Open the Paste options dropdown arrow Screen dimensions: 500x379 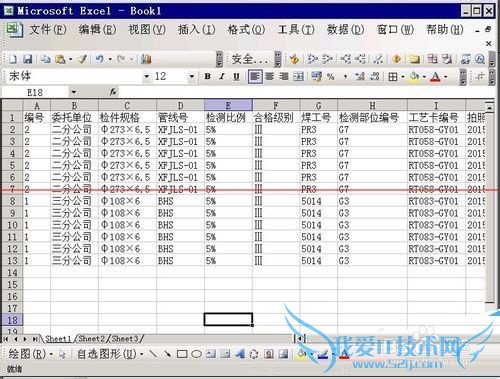[71, 60]
